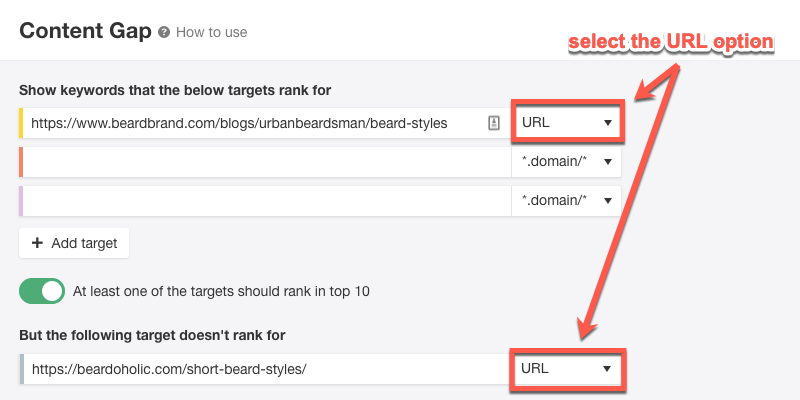Image resolution: width=800 pixels, height=400 pixels.
Task: Expand the second target's *.domain/* dropdown
Action: point(566,162)
